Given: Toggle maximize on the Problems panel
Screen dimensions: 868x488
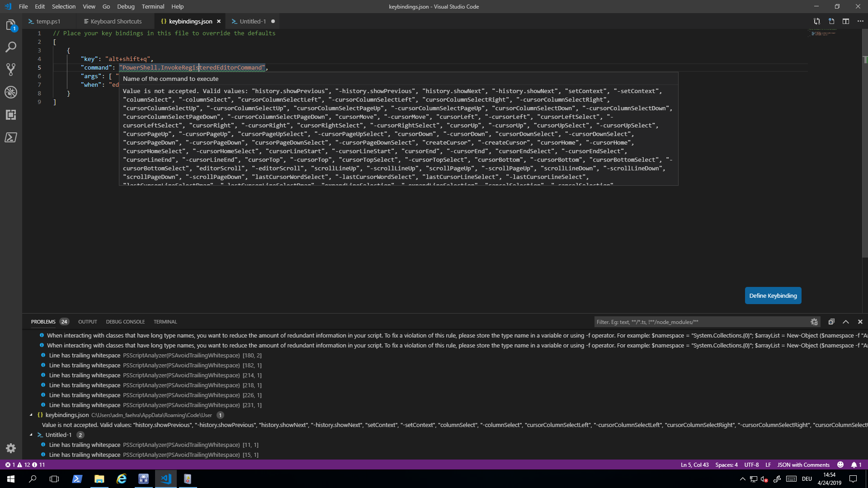Looking at the screenshot, I should [x=846, y=321].
